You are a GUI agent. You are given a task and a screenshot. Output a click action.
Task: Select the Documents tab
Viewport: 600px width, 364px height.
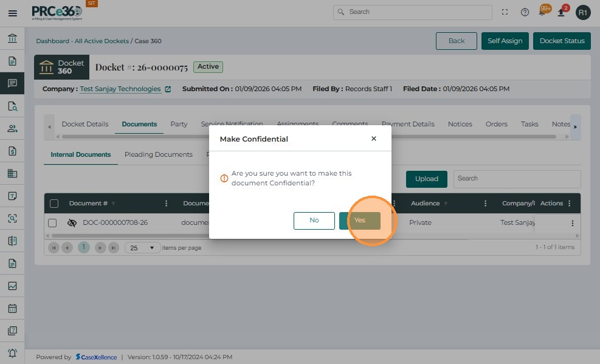(139, 124)
